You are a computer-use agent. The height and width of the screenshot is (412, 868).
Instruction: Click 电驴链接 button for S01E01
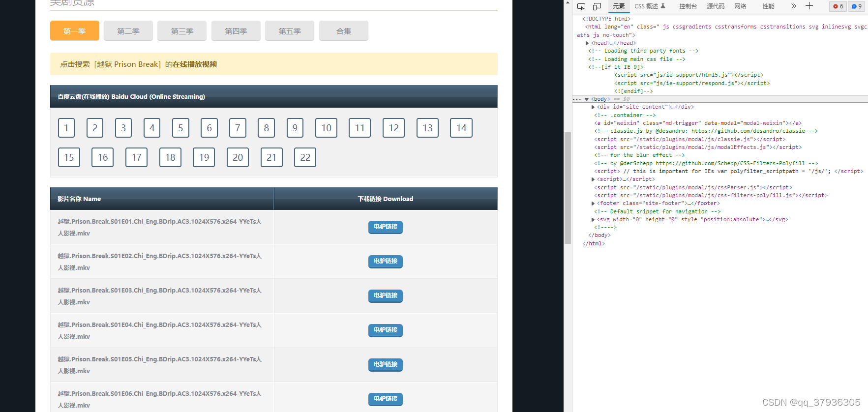(386, 227)
